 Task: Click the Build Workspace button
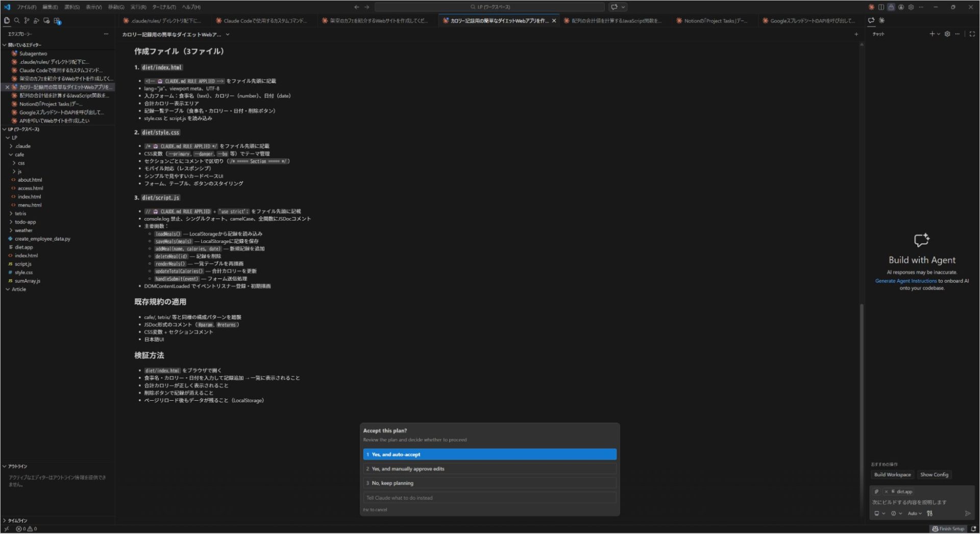pos(892,475)
